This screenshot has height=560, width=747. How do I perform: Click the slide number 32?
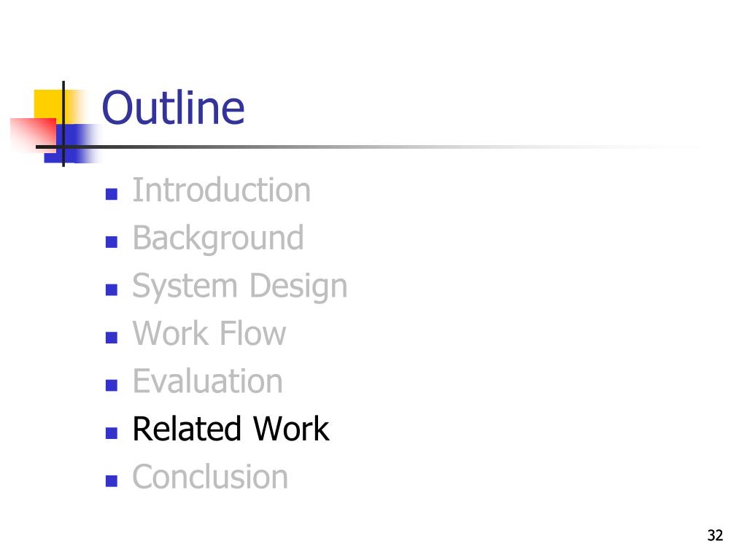(715, 535)
